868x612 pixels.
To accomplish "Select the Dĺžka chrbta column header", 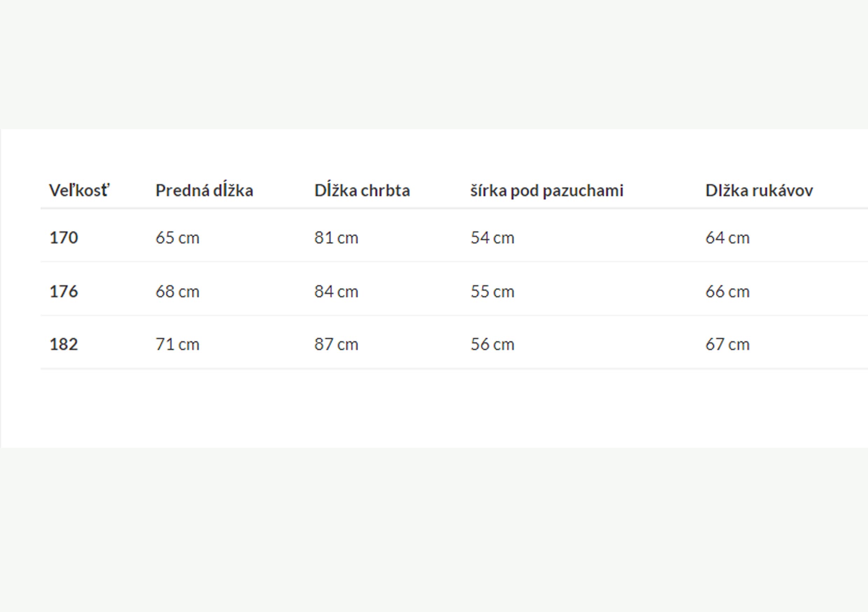I will (x=362, y=190).
